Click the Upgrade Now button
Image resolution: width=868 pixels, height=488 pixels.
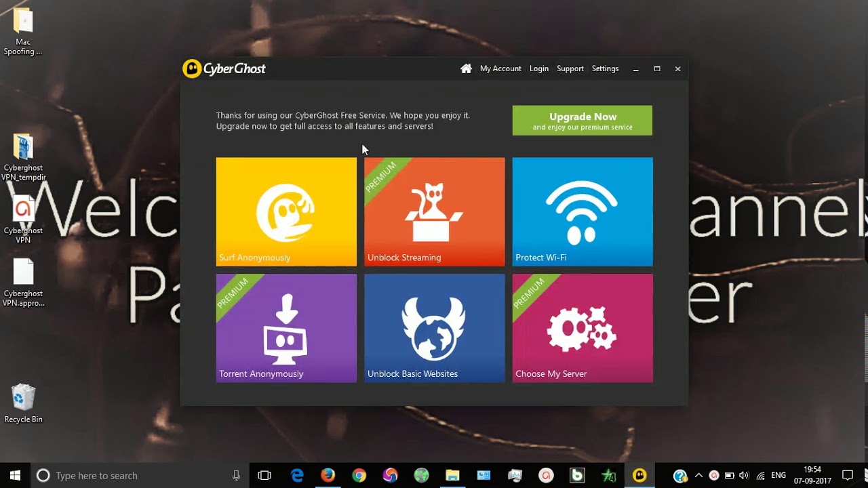tap(583, 120)
